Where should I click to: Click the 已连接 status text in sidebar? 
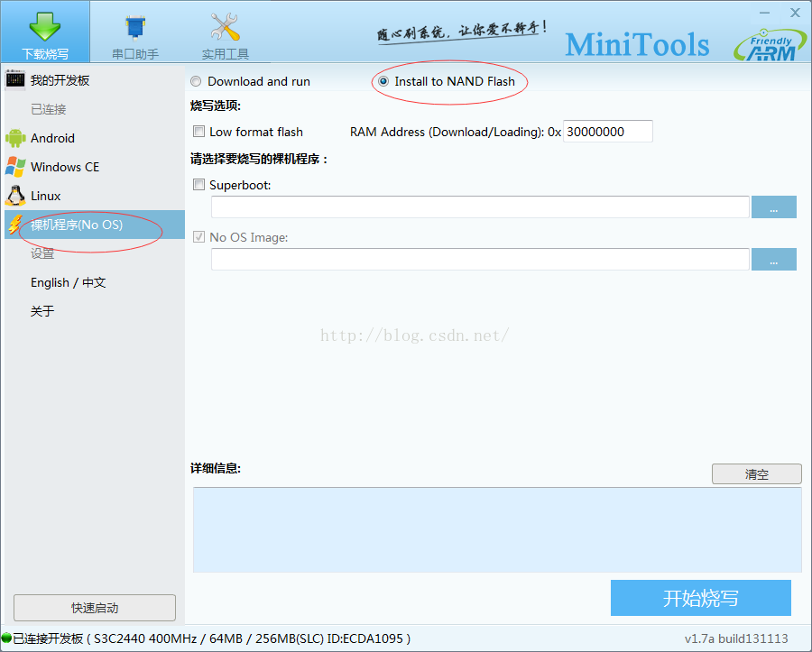(49, 109)
